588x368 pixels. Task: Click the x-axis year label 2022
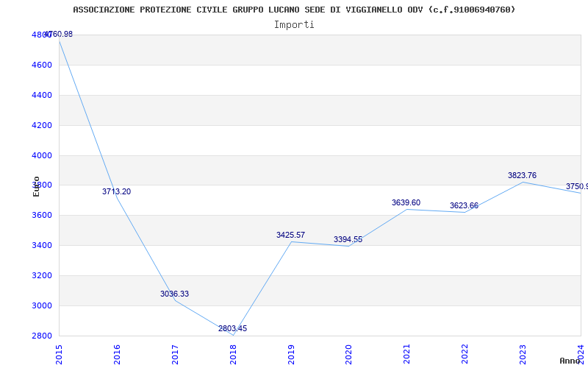[465, 355]
